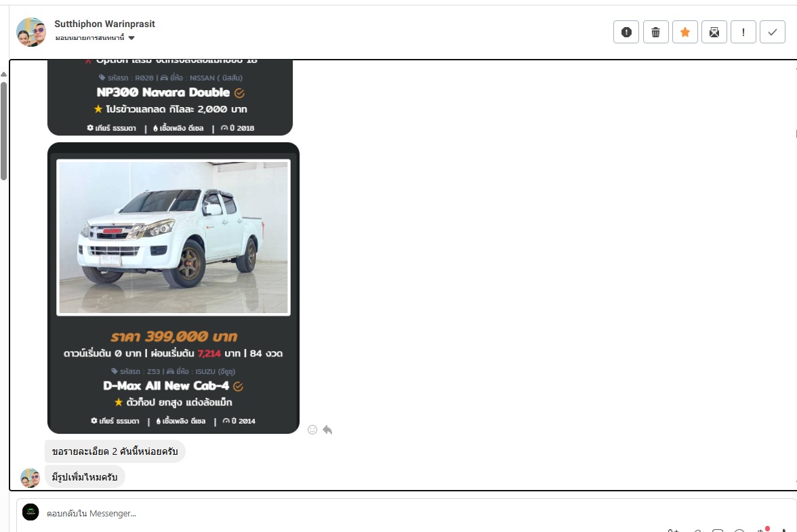The image size is (797, 532).
Task: Open the white Isuzu D-Max photo
Action: [x=173, y=237]
